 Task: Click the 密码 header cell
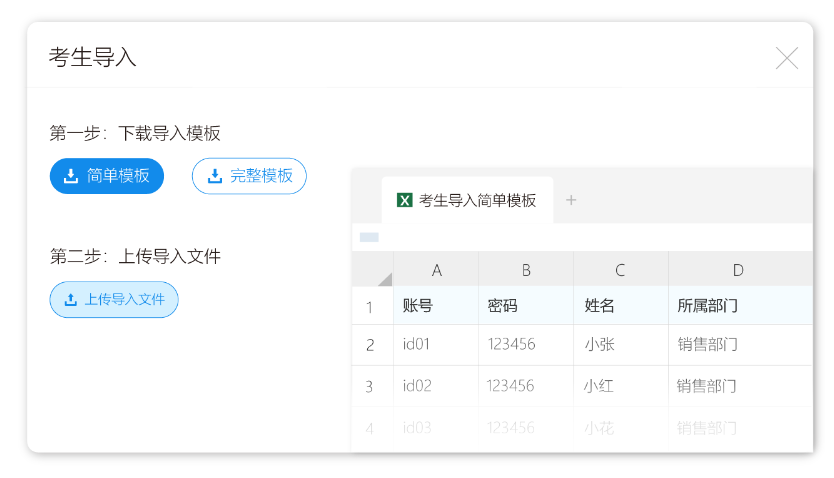click(x=526, y=306)
